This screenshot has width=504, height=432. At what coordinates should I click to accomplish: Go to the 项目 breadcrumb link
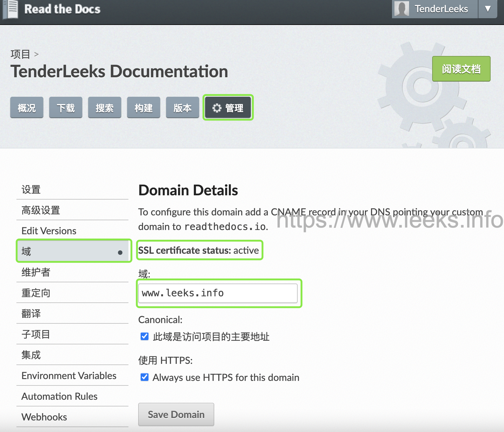pyautogui.click(x=20, y=54)
